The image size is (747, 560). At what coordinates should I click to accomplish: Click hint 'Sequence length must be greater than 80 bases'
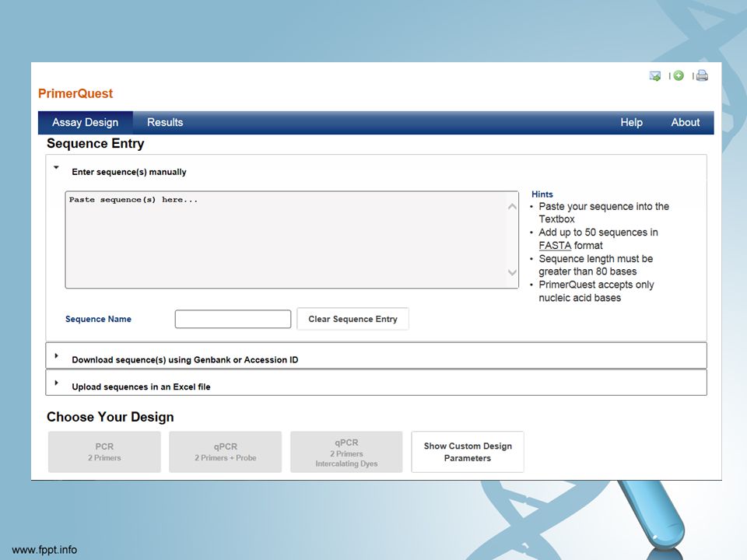pyautogui.click(x=595, y=265)
